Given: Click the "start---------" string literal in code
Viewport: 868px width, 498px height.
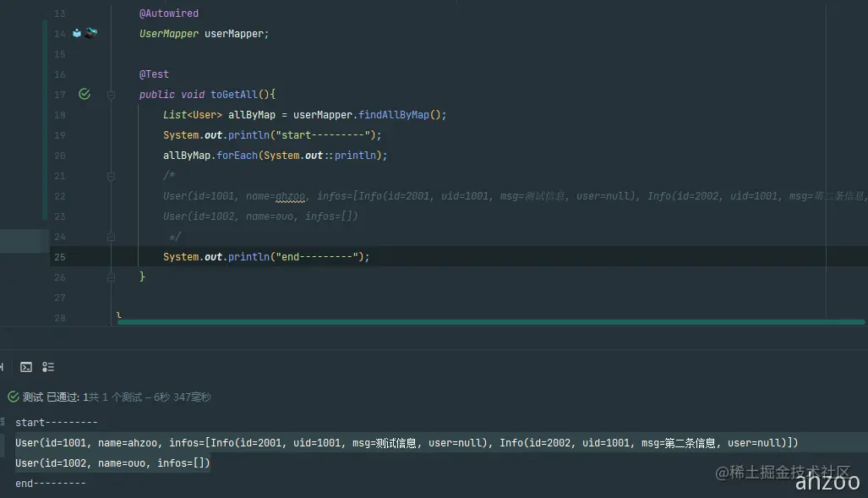Looking at the screenshot, I should pyautogui.click(x=323, y=135).
